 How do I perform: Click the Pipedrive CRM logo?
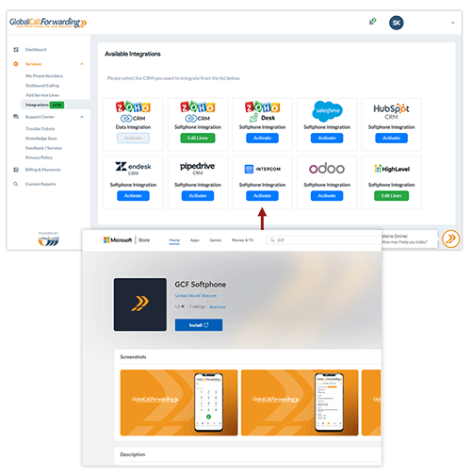(x=198, y=169)
